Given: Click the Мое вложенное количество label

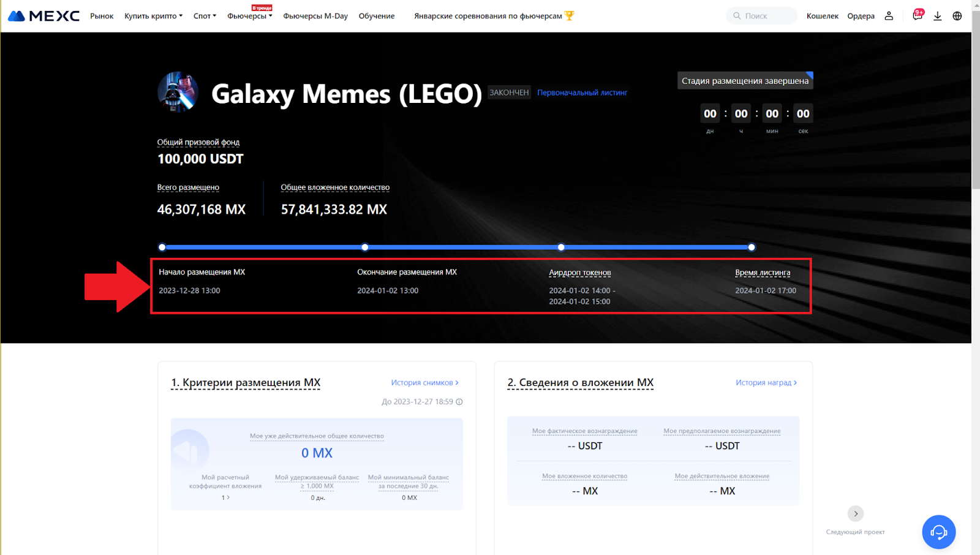Looking at the screenshot, I should (585, 476).
